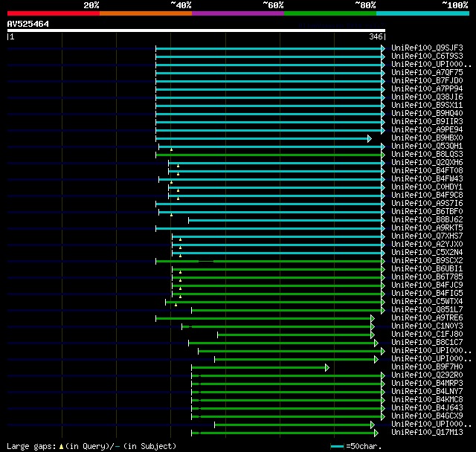
Task: Open hit UniRef100_C6T9S3
Action: pyautogui.click(x=427, y=56)
